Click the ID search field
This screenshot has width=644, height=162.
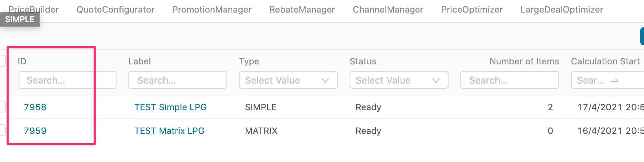(67, 80)
